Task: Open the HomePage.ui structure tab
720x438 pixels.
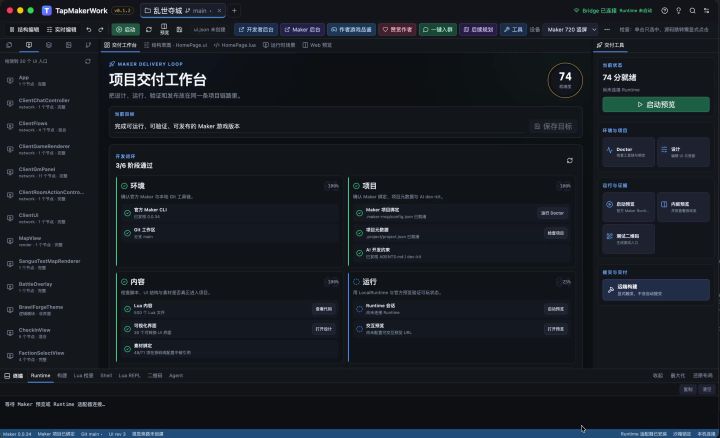Action: pos(175,45)
